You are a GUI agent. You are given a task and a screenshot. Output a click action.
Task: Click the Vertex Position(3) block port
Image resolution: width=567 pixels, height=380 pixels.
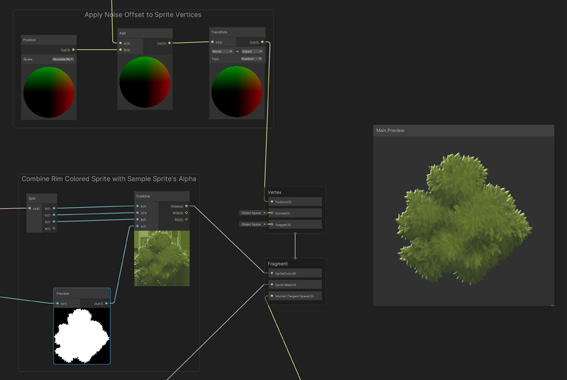point(272,202)
